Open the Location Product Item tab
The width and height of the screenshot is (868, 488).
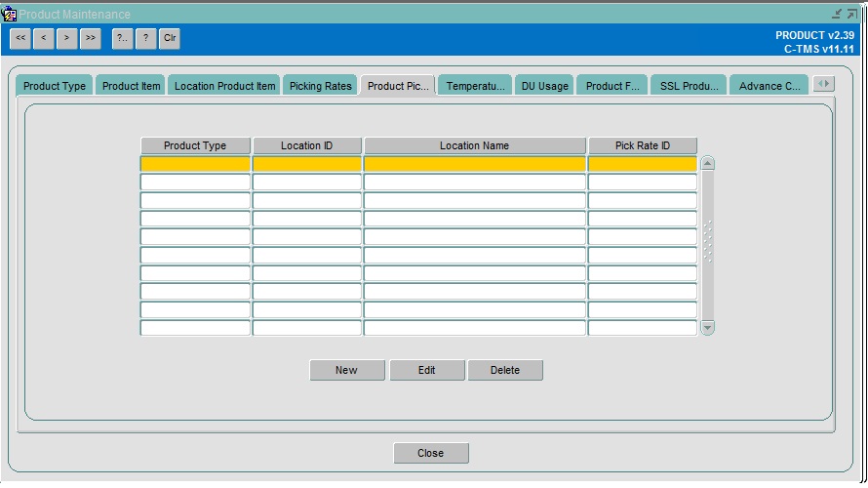pos(224,86)
